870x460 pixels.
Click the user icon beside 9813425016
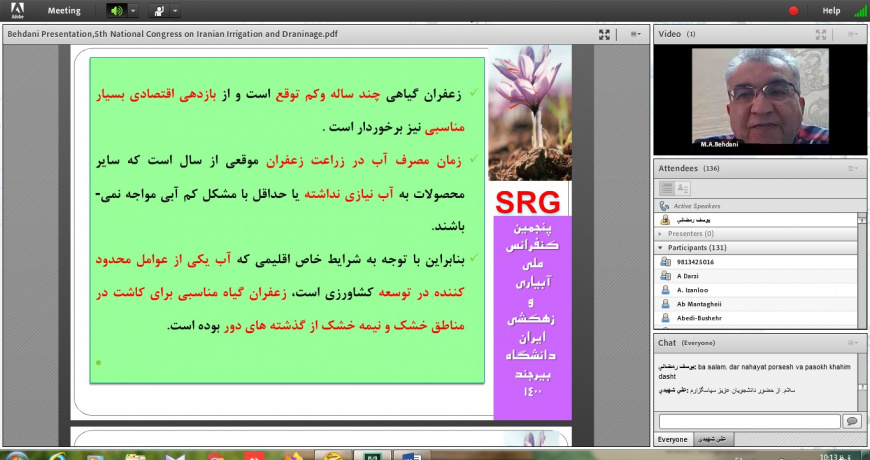pos(665,261)
